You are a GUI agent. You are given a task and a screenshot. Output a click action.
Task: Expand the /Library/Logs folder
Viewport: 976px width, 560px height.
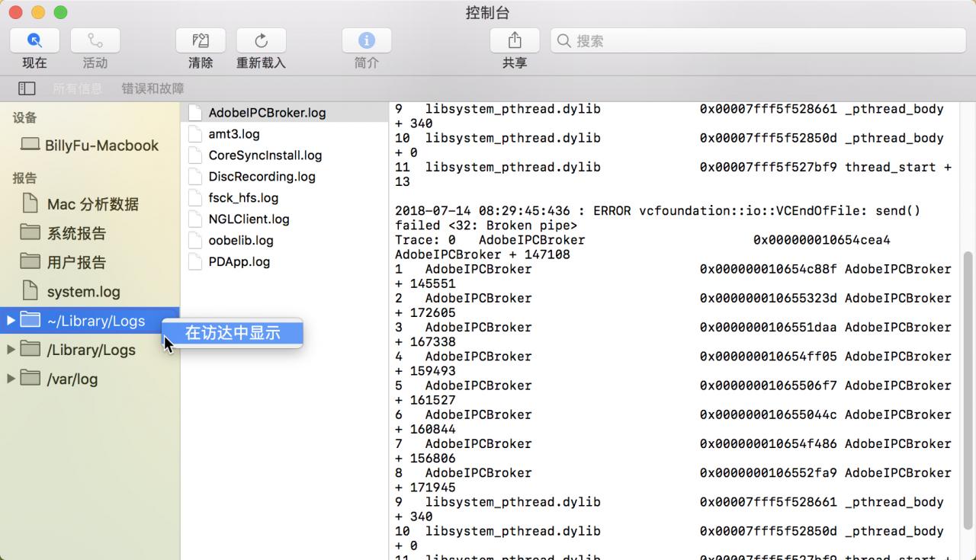[x=11, y=350]
